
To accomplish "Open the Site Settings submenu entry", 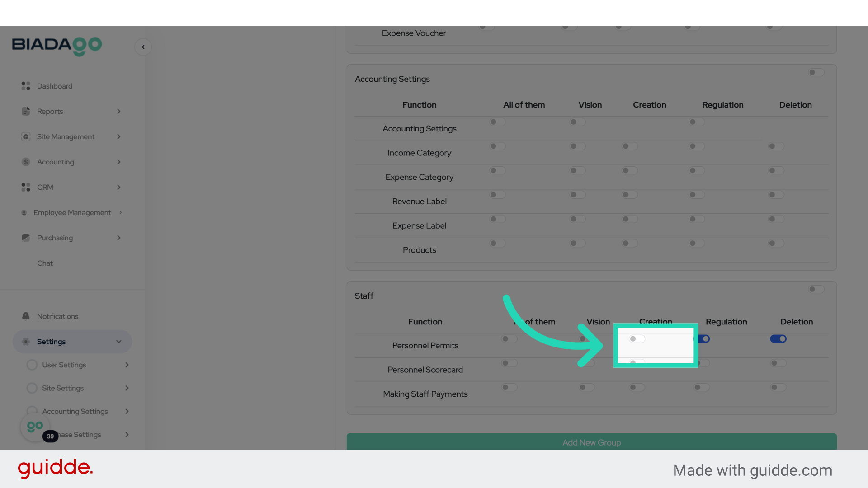I will 63,388.
